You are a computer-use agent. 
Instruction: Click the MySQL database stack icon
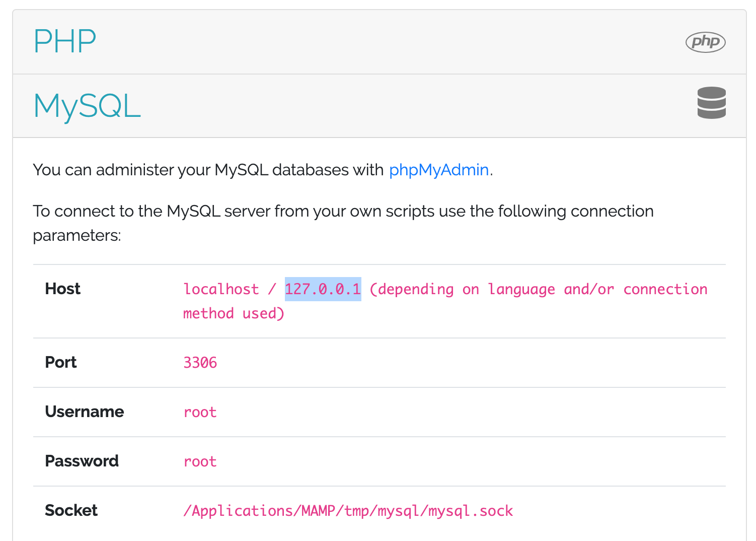[711, 103]
